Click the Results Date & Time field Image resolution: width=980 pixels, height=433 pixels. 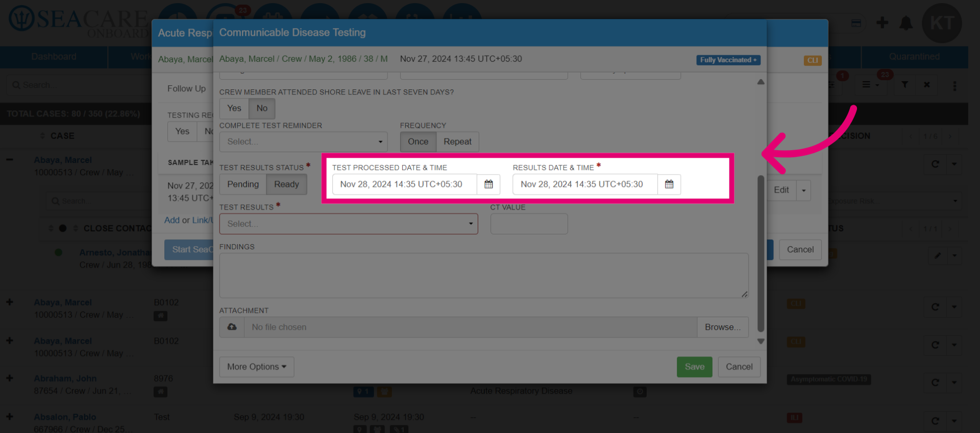[585, 184]
